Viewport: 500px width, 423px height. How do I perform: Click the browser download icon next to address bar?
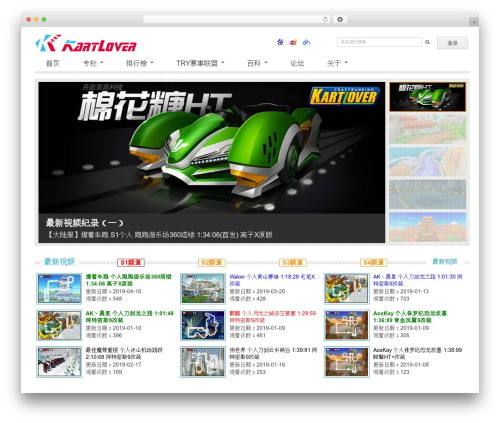click(x=340, y=20)
